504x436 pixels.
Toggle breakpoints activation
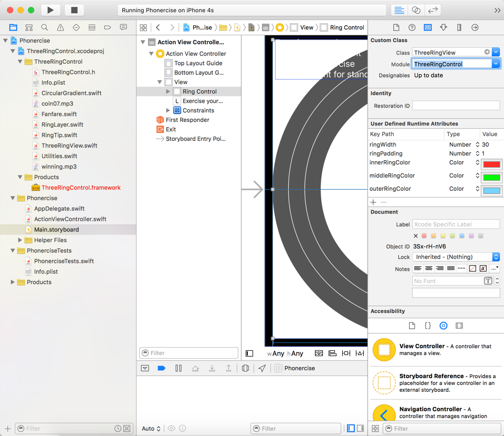tap(162, 368)
